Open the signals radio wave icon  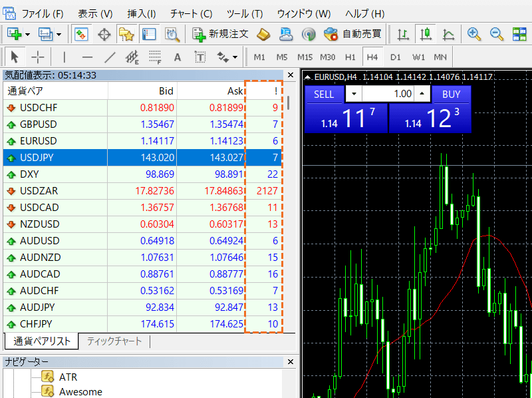[x=309, y=35]
